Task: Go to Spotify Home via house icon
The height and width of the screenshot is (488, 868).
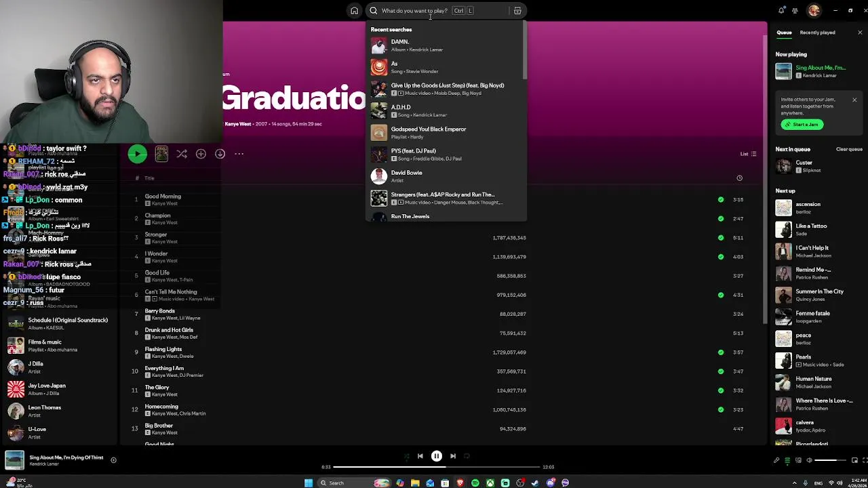Action: (x=354, y=11)
